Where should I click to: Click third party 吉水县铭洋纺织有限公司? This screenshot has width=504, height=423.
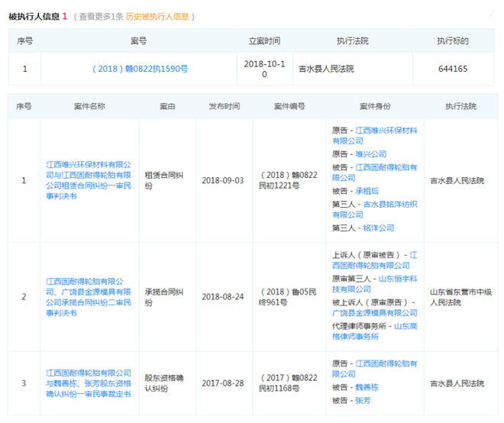375,209
